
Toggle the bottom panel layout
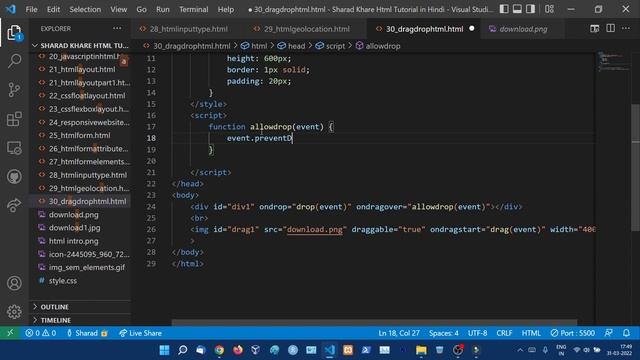517,9
